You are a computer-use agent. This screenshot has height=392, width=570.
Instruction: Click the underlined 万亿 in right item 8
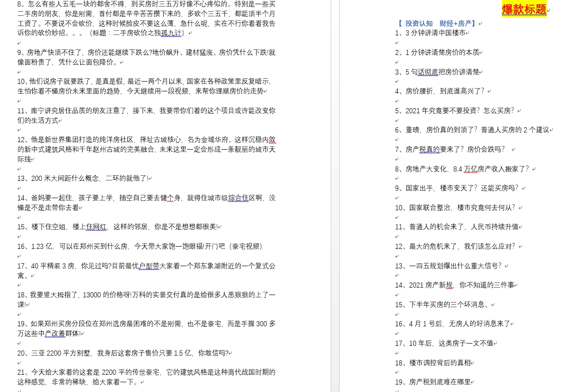470,169
